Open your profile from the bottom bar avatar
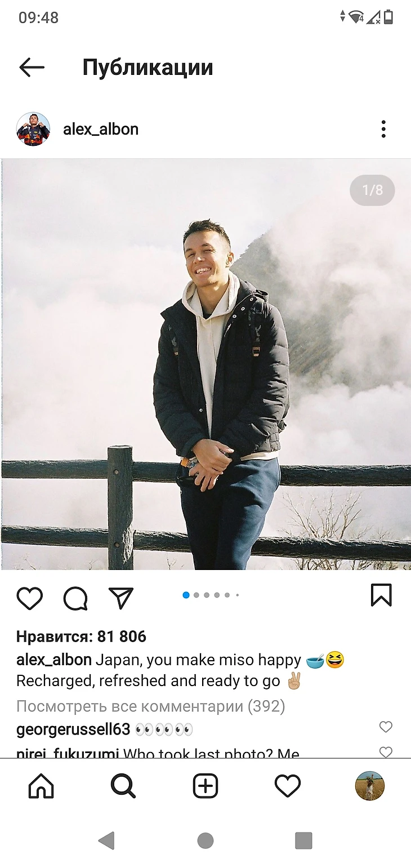Image resolution: width=411 pixels, height=868 pixels. (370, 786)
